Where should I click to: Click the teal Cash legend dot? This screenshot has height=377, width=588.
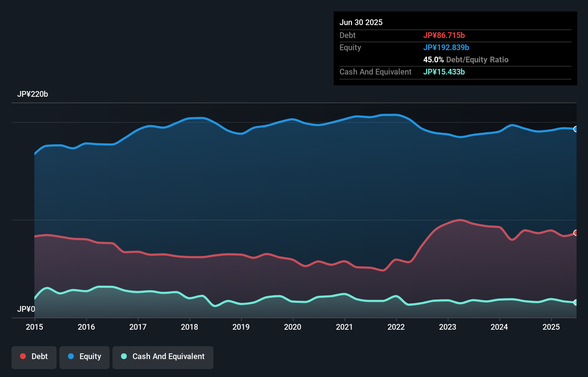pyautogui.click(x=124, y=356)
